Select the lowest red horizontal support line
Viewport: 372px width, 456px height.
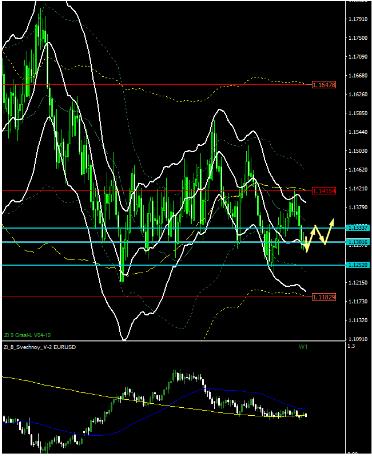pyautogui.click(x=157, y=297)
